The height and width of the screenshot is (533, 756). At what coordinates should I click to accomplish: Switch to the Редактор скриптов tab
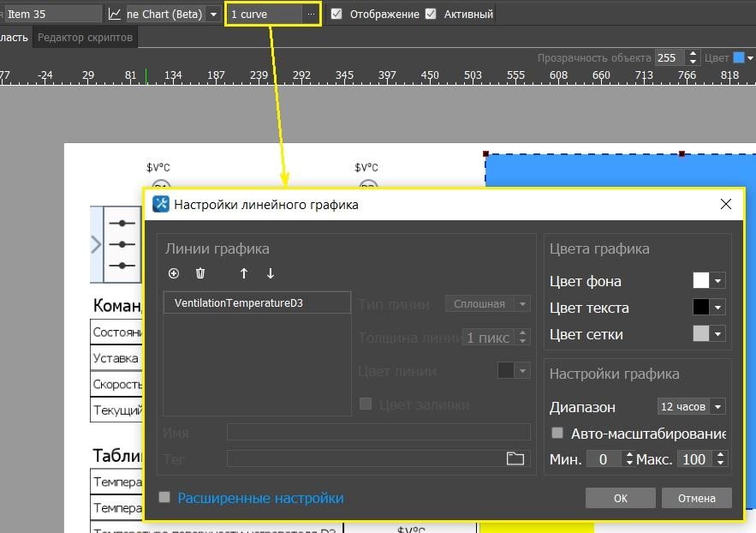pyautogui.click(x=85, y=38)
